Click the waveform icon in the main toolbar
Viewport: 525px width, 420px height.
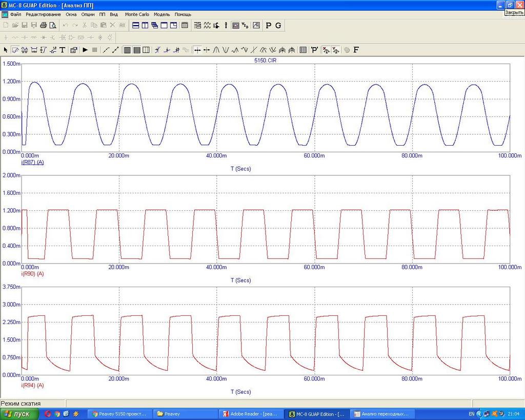(207, 25)
